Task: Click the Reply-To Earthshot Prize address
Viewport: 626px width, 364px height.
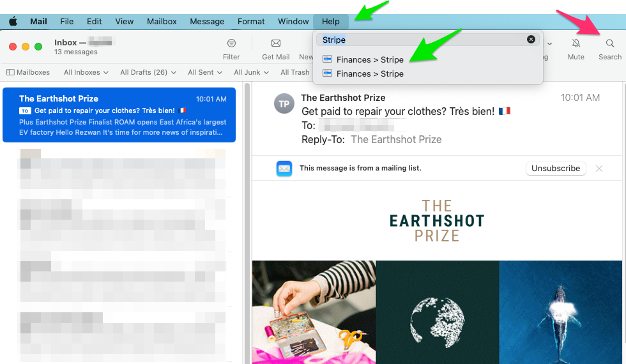Action: pos(396,140)
